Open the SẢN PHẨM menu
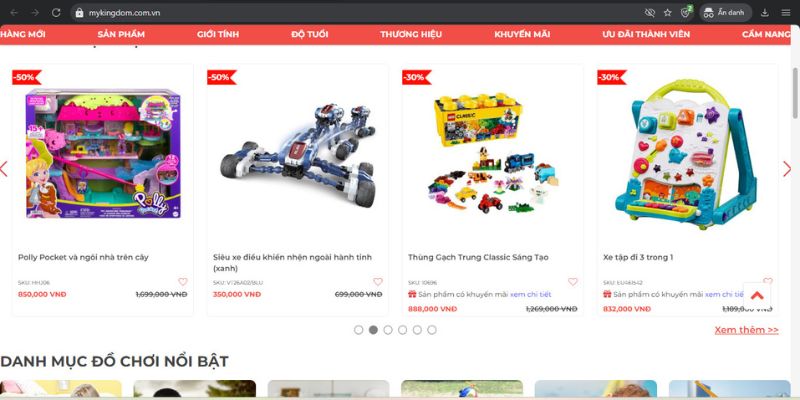800x400 pixels. [x=121, y=34]
